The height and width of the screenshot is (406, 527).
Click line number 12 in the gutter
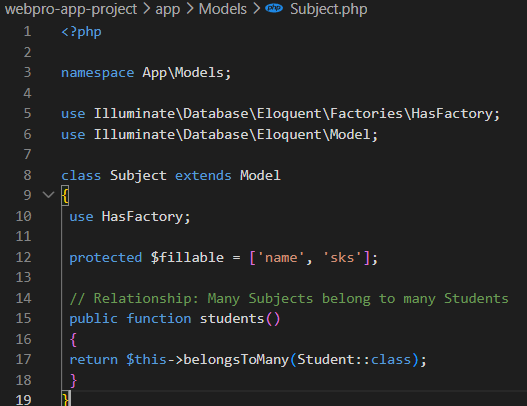point(24,257)
